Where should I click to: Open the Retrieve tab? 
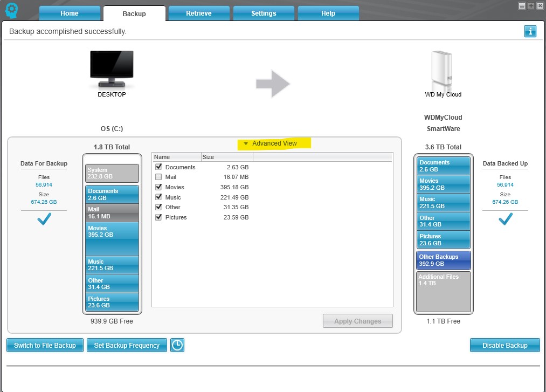[199, 13]
